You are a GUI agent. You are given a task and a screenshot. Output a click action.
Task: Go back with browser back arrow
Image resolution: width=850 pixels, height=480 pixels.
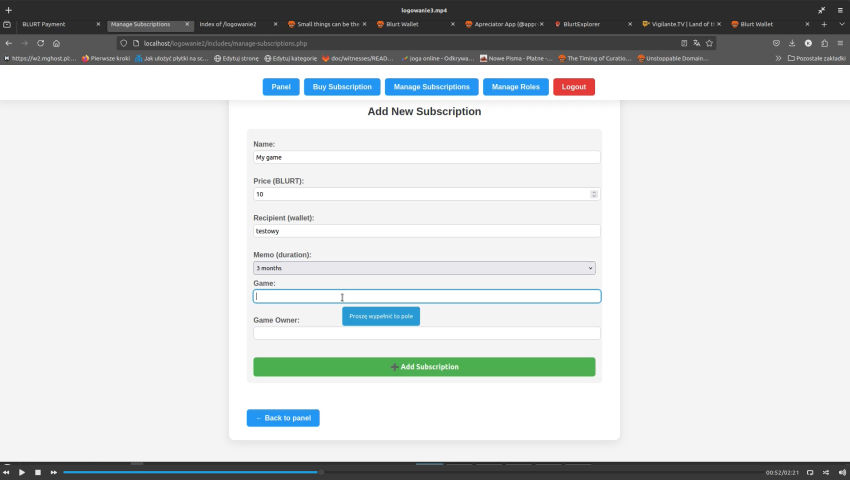click(x=9, y=43)
